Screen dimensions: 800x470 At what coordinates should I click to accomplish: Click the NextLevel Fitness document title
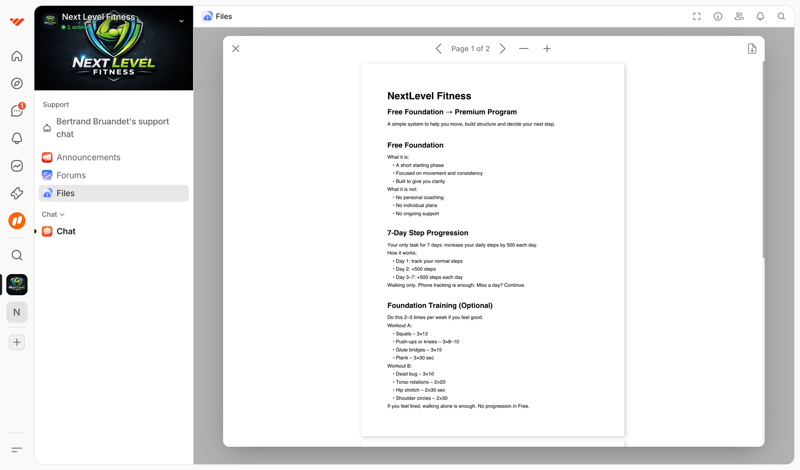coord(429,96)
